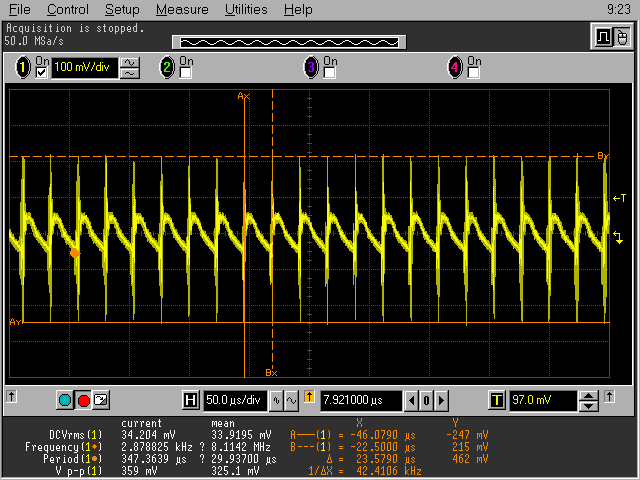This screenshot has width=640, height=480.
Task: Click the channel 3 purple number icon
Action: [x=311, y=68]
